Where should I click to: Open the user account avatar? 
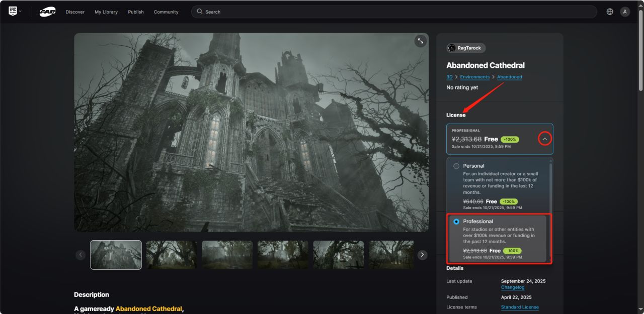point(625,12)
